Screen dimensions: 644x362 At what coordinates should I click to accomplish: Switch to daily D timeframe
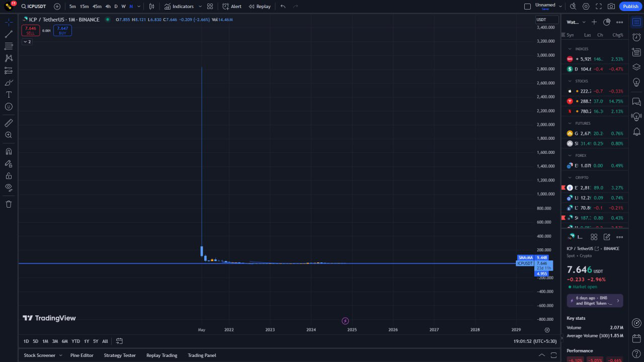(x=116, y=7)
